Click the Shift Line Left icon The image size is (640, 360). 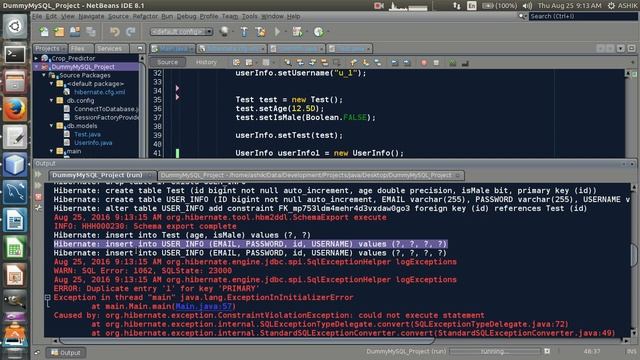click(x=395, y=62)
